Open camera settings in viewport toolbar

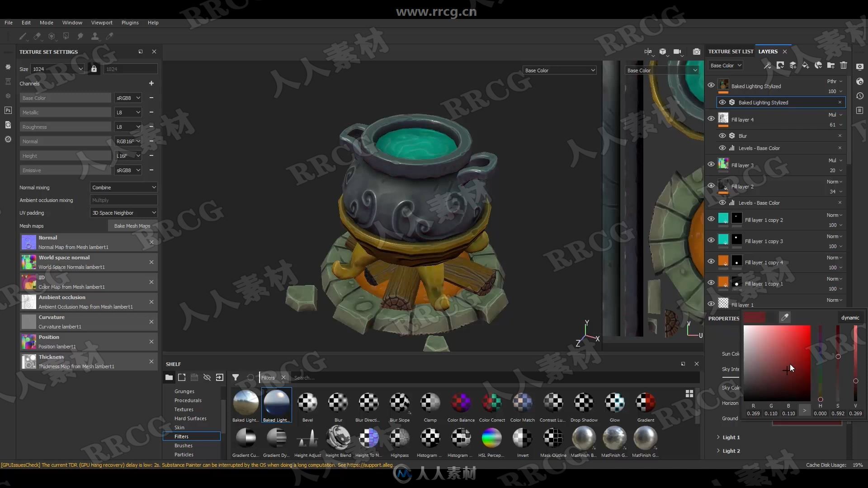click(677, 52)
